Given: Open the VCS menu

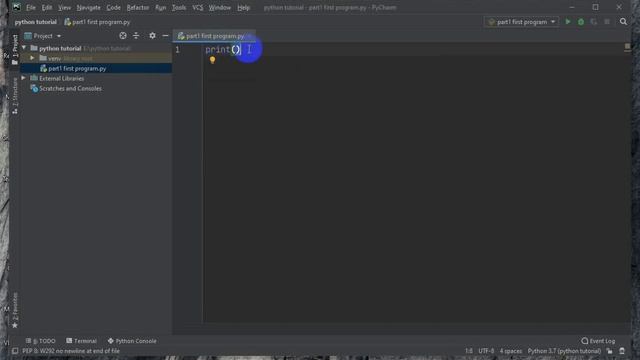Looking at the screenshot, I should (198, 7).
